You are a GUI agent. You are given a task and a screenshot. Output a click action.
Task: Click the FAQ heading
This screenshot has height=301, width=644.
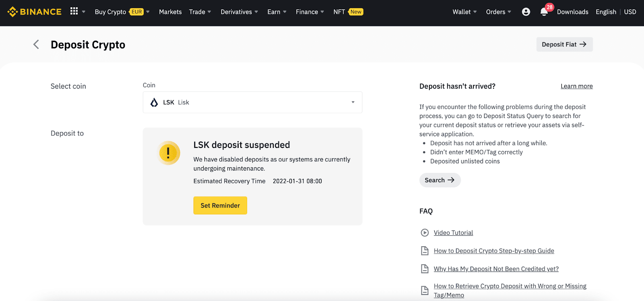point(426,211)
